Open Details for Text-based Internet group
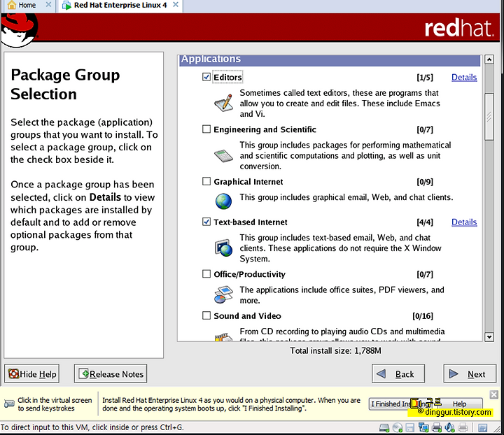This screenshot has width=504, height=435. [464, 222]
